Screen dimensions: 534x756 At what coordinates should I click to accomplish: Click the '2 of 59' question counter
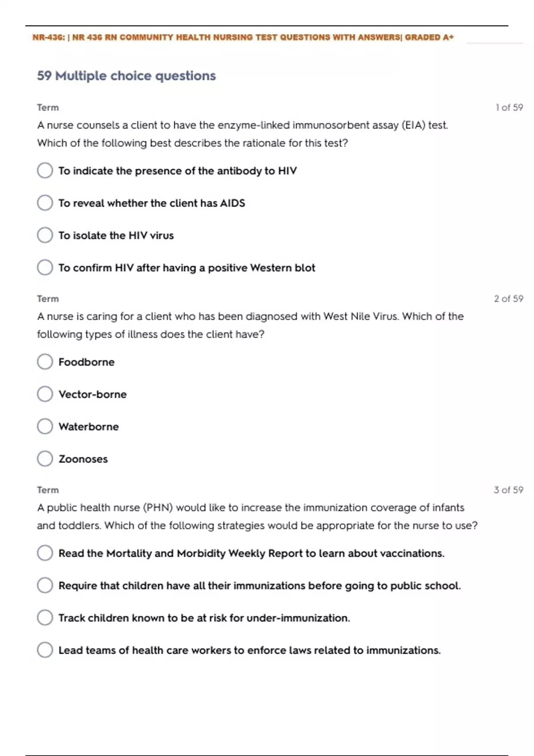click(508, 298)
